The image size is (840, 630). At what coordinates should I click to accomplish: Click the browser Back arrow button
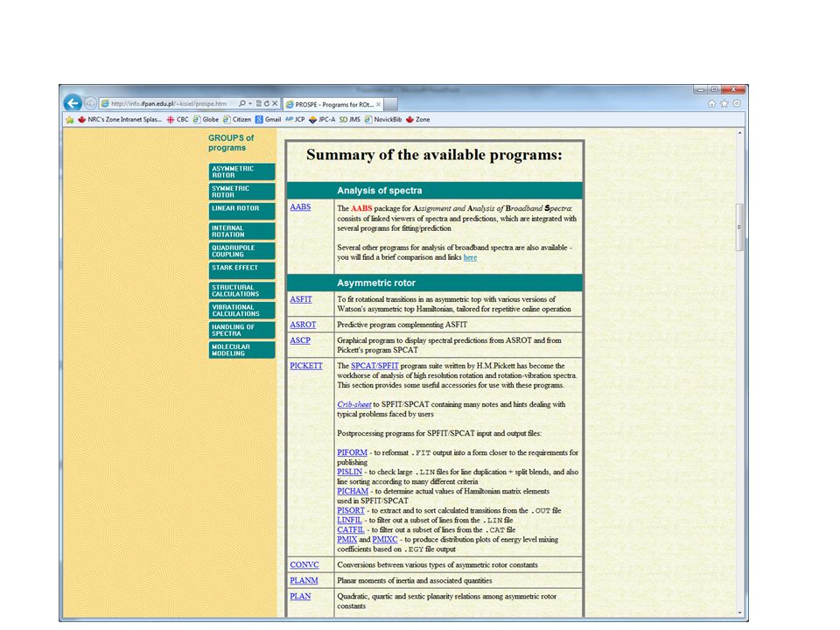pyautogui.click(x=73, y=103)
